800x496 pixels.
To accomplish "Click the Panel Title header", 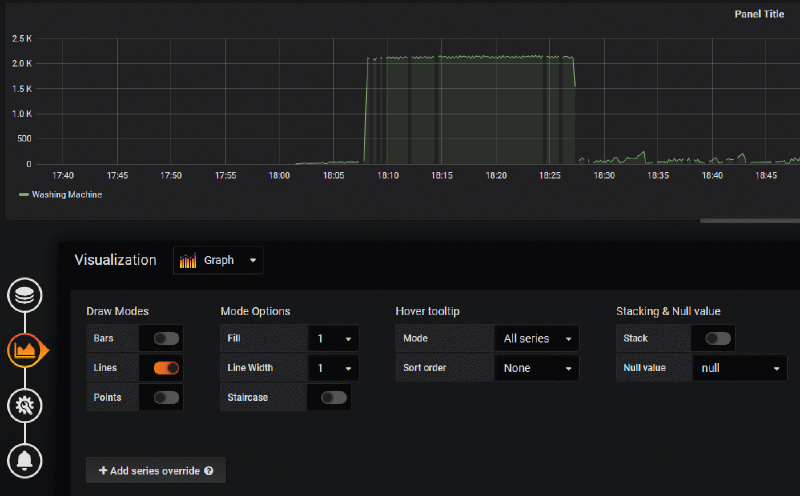I will [759, 14].
